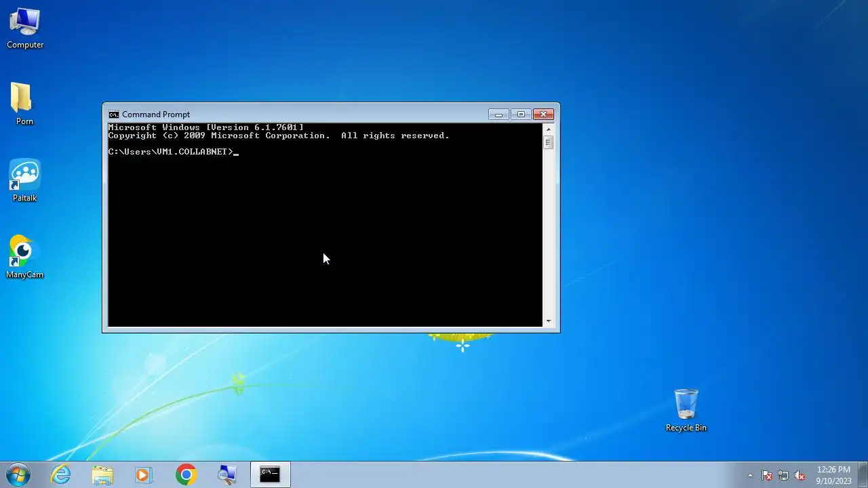Select the Computer desktop icon
Image resolution: width=868 pixels, height=488 pixels.
25,28
